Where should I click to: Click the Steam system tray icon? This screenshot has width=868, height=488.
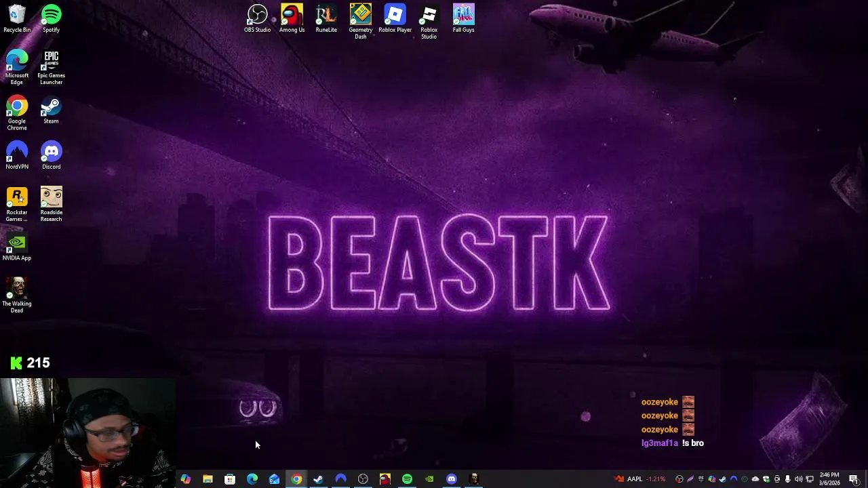tap(722, 479)
